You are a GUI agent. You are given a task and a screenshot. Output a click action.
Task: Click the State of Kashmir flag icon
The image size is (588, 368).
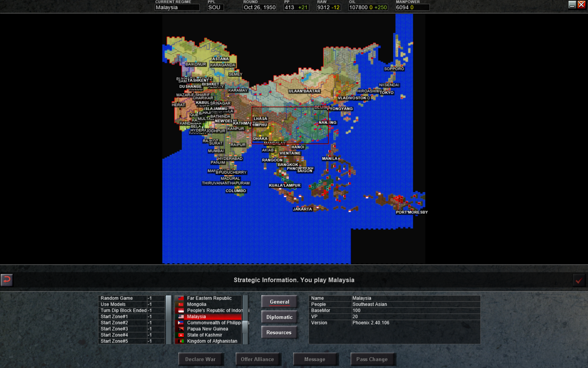click(181, 335)
